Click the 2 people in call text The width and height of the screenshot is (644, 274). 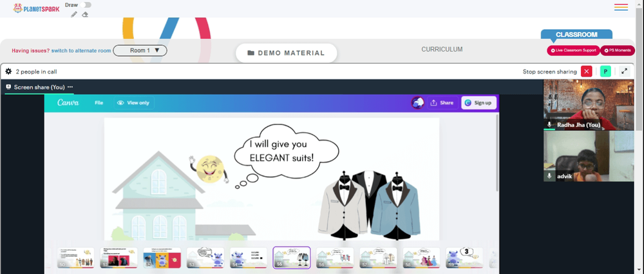point(36,72)
